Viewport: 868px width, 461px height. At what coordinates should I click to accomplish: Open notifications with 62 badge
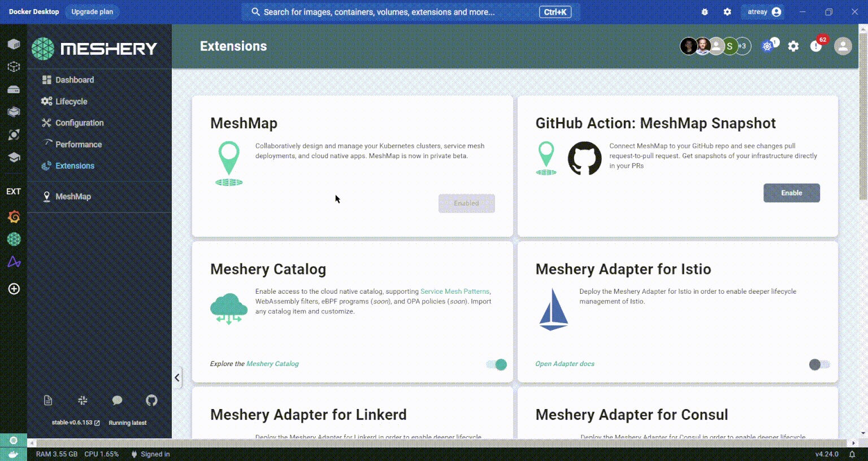coord(817,46)
